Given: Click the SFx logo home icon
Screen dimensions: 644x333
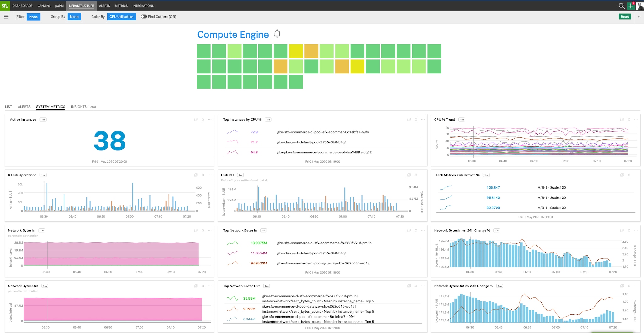Looking at the screenshot, I should 5,6.
